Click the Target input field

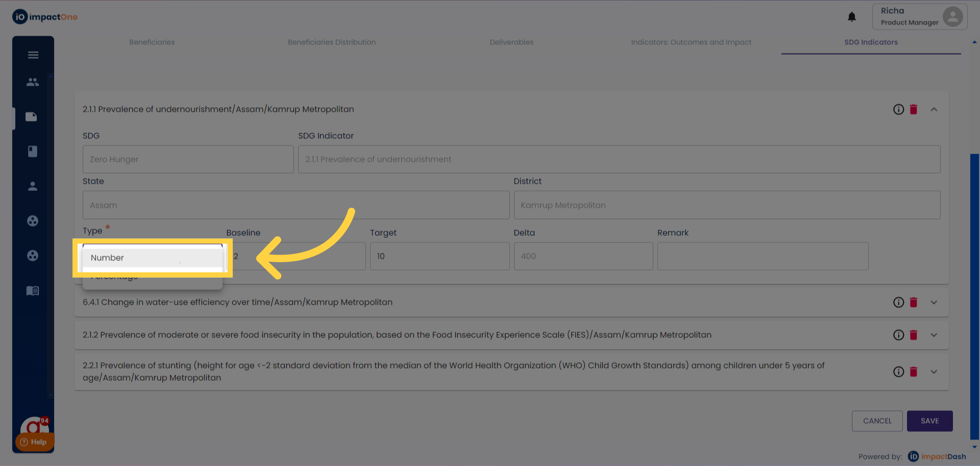click(x=439, y=256)
